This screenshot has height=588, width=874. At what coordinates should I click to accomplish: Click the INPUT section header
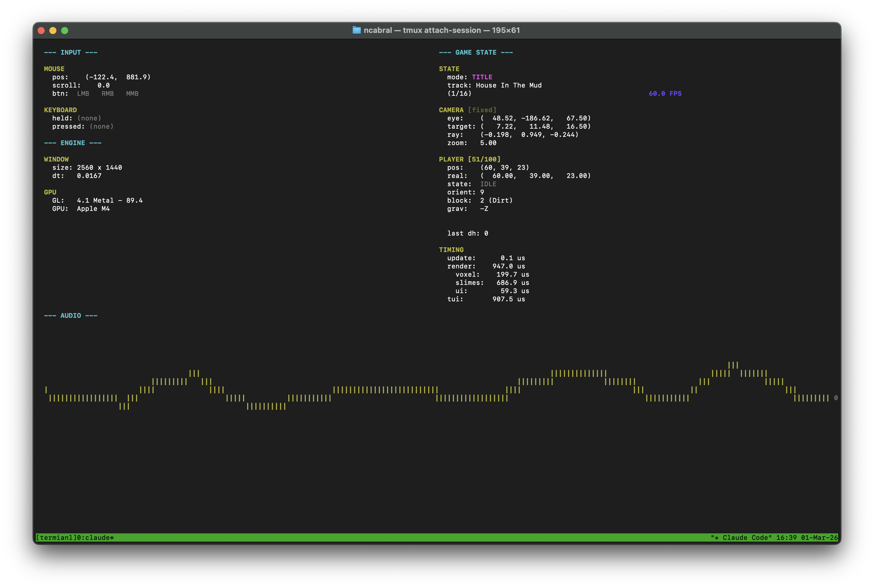(71, 53)
